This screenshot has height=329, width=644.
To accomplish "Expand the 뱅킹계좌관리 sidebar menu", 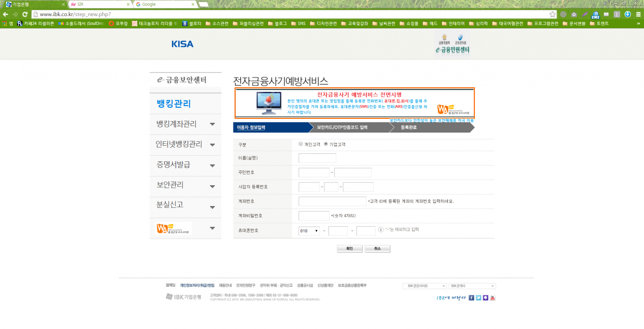I will click(212, 124).
